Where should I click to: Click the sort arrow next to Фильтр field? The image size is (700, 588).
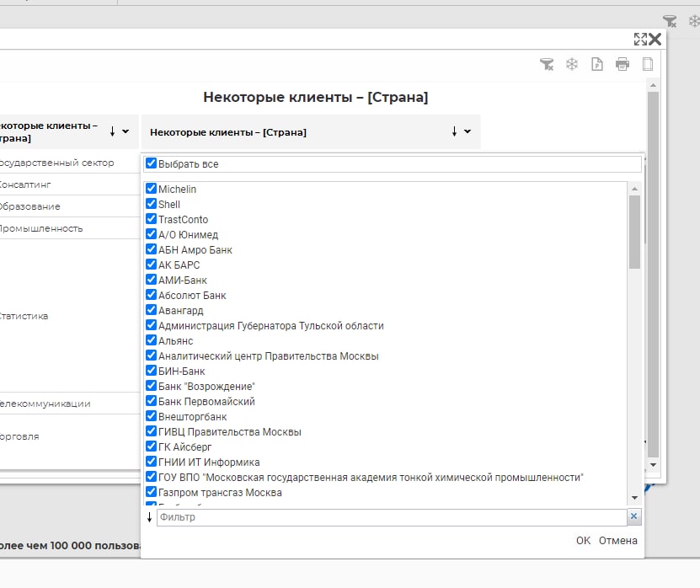tap(150, 517)
